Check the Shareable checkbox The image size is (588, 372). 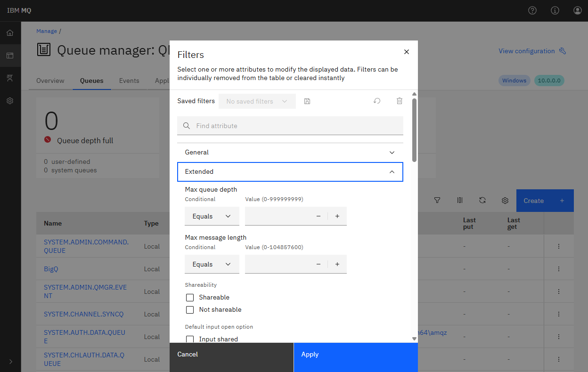(190, 298)
